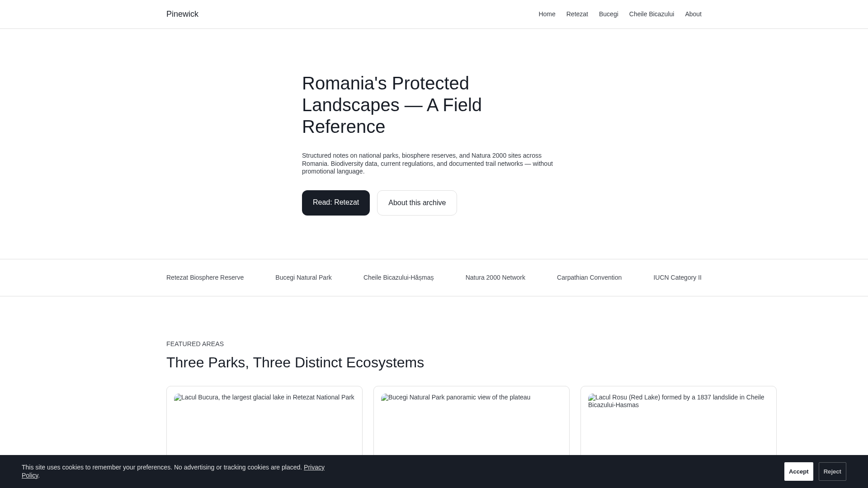Select the Retezat Biosphere Reserve text
The image size is (868, 488).
coord(205,277)
